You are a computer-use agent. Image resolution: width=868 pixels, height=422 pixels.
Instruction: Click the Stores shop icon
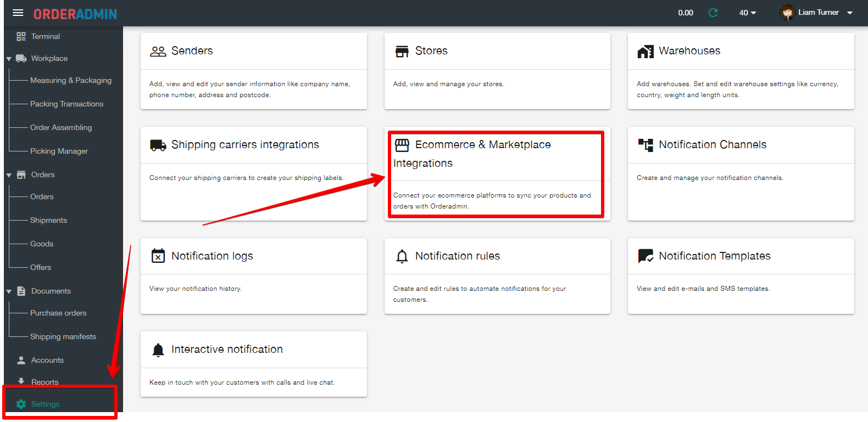[x=402, y=51]
